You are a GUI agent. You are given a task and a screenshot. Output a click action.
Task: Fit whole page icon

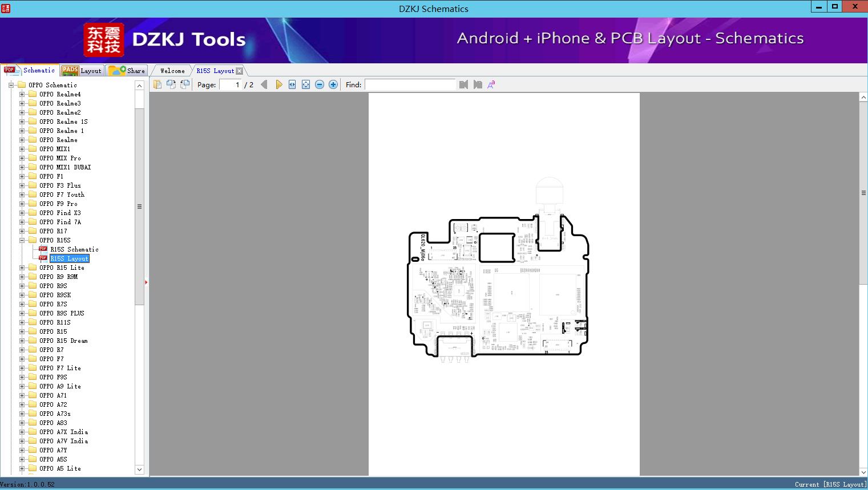point(306,84)
